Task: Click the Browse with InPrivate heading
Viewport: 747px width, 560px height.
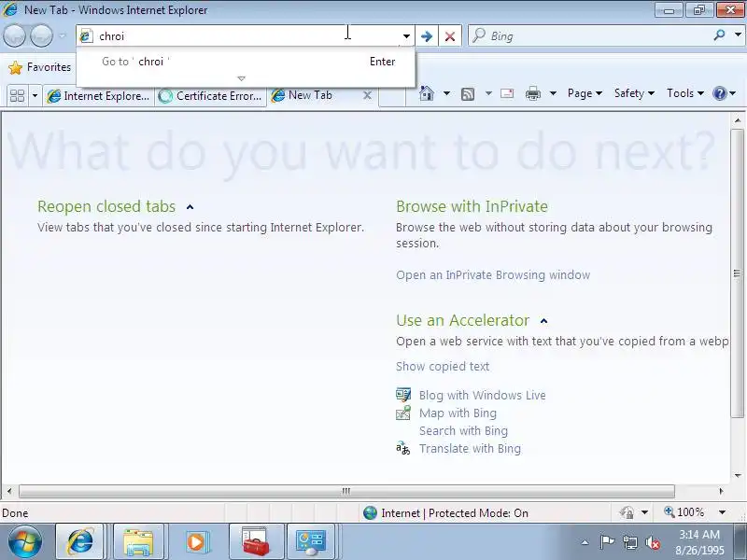Action: pyautogui.click(x=472, y=206)
